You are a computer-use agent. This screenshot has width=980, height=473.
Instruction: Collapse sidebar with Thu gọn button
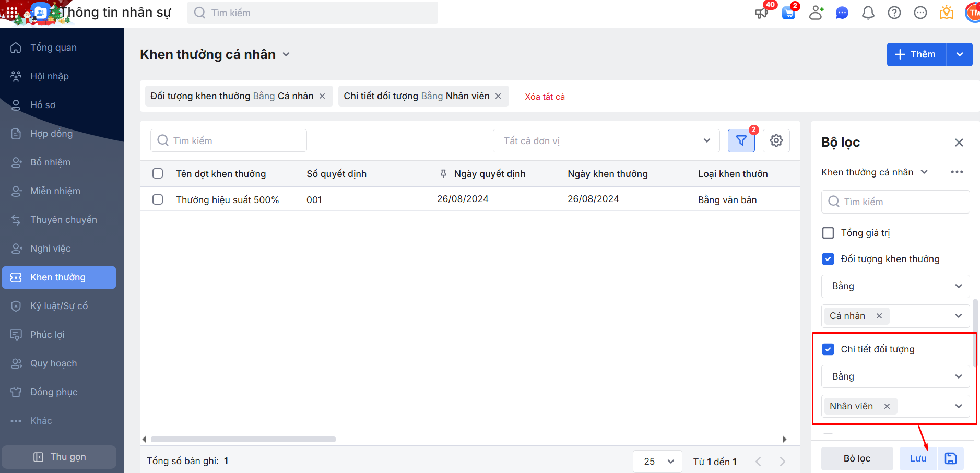[x=59, y=457]
